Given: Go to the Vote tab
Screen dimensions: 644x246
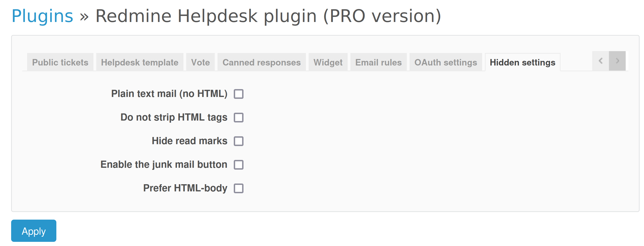Looking at the screenshot, I should tap(200, 62).
